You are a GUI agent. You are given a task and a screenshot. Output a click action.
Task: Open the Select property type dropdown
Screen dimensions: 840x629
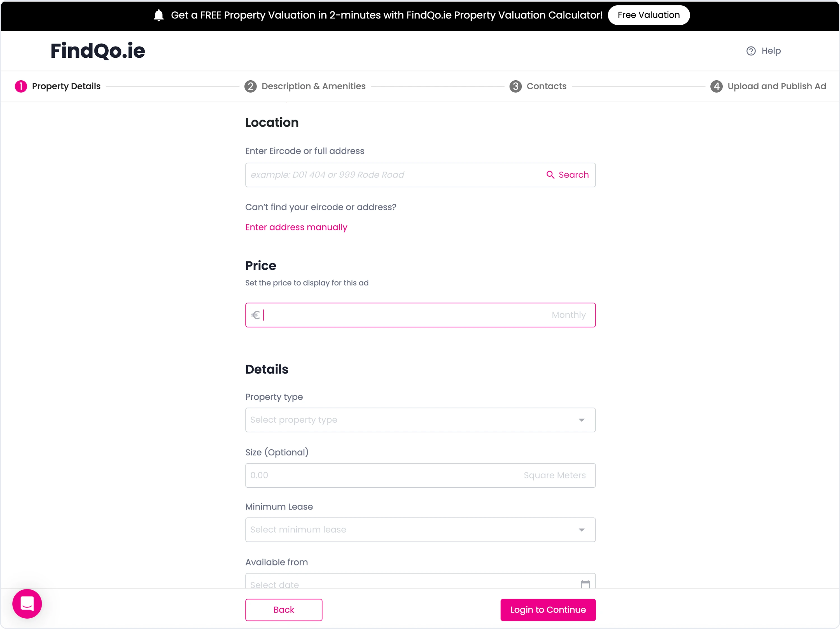pyautogui.click(x=420, y=420)
